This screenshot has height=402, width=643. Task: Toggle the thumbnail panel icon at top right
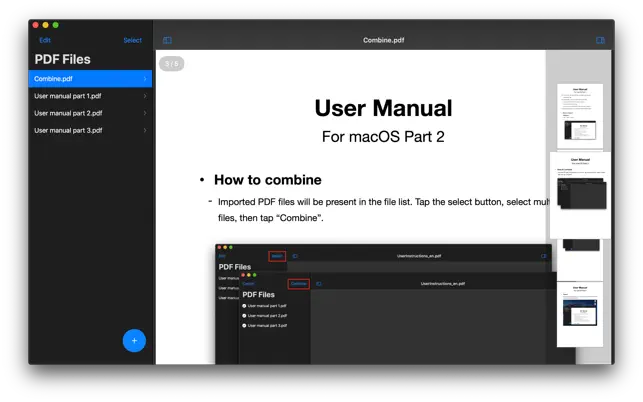600,40
